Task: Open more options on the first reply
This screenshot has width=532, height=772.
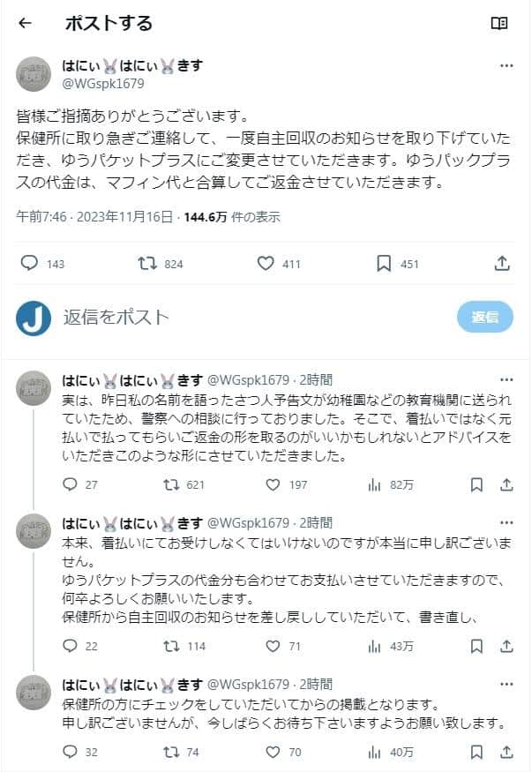Action: point(506,380)
